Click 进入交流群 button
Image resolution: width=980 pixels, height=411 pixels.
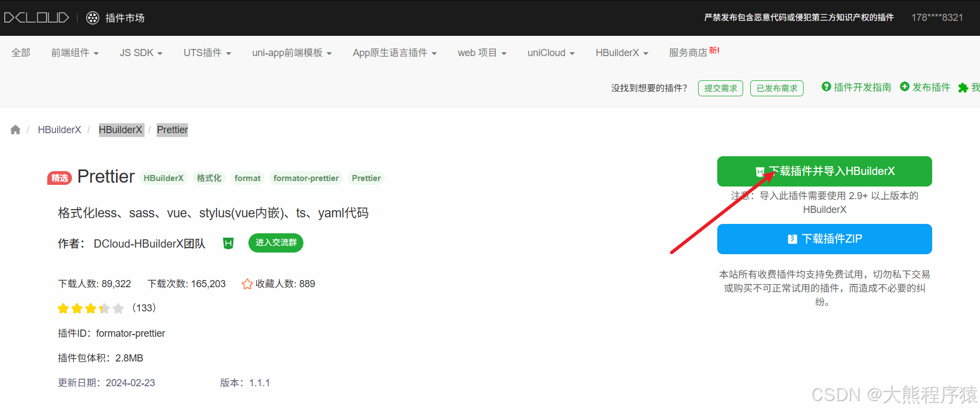pyautogui.click(x=276, y=243)
